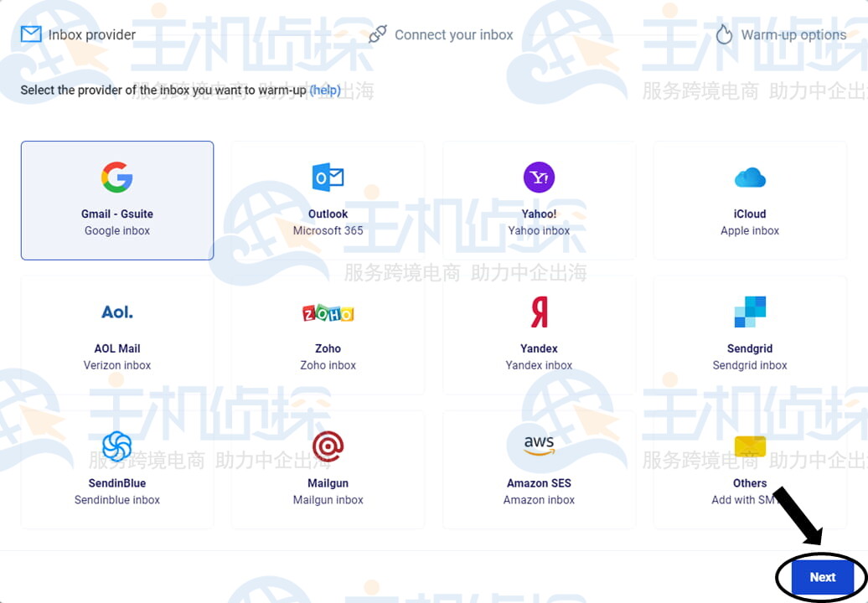Click the flame icon beside Warm-up options
The image size is (868, 603).
[722, 34]
